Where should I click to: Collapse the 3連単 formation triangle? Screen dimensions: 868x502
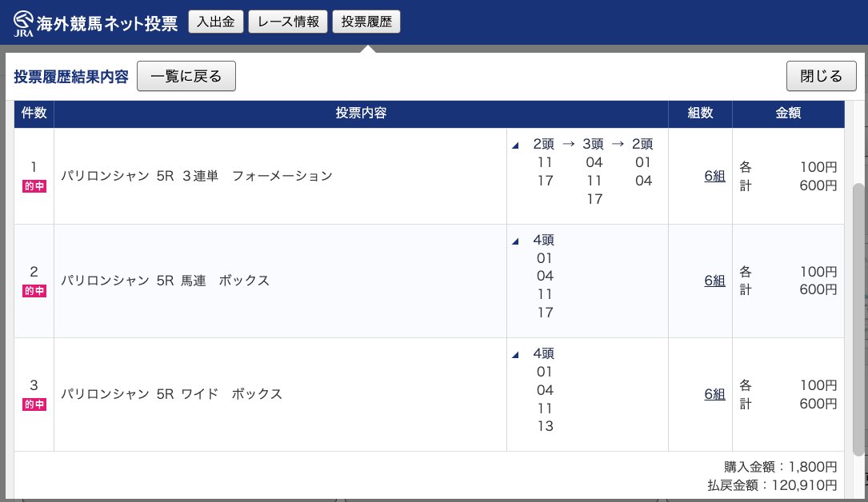[515, 145]
